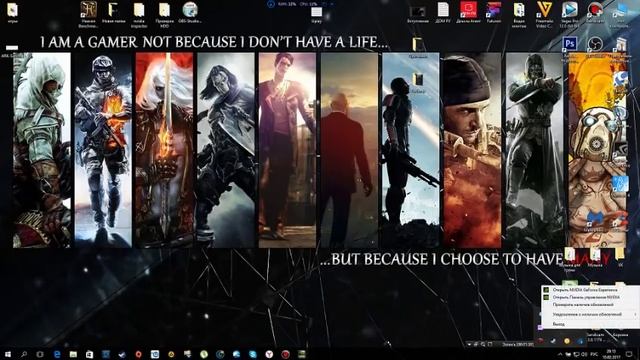This screenshot has width=640, height=360.
Task: Open File Explorer from the taskbar
Action: [x=73, y=354]
